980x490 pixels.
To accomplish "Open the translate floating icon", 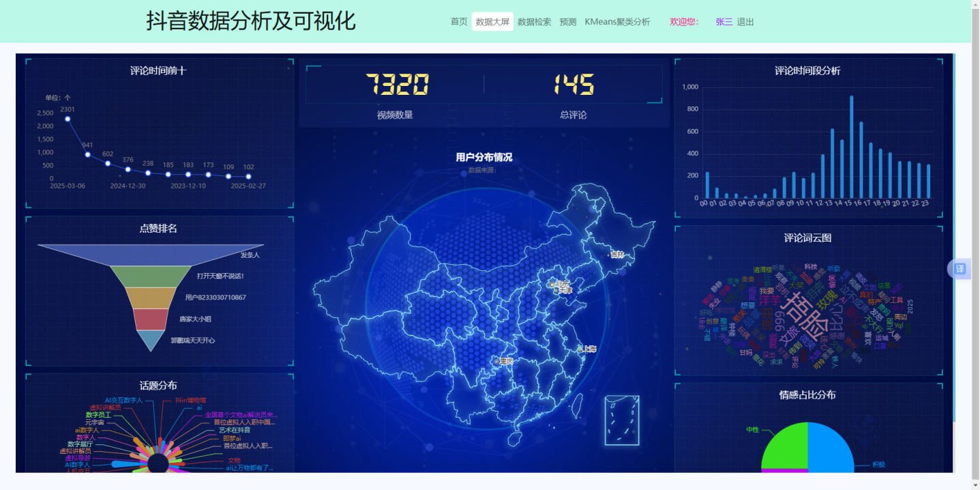I will (960, 269).
